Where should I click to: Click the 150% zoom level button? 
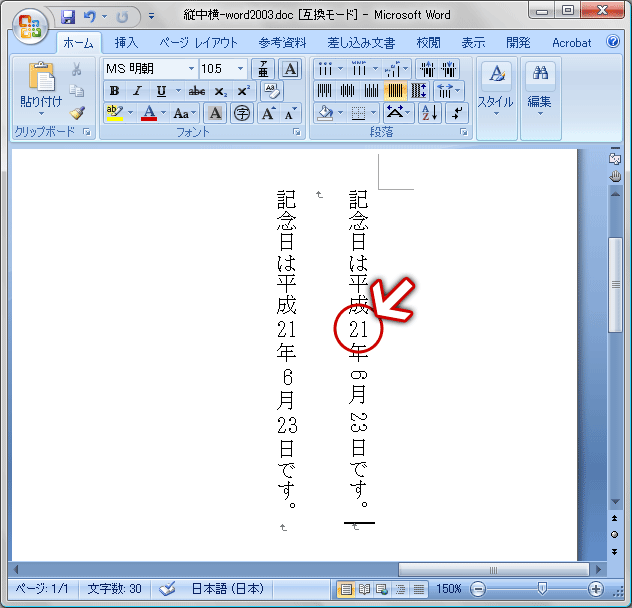448,589
